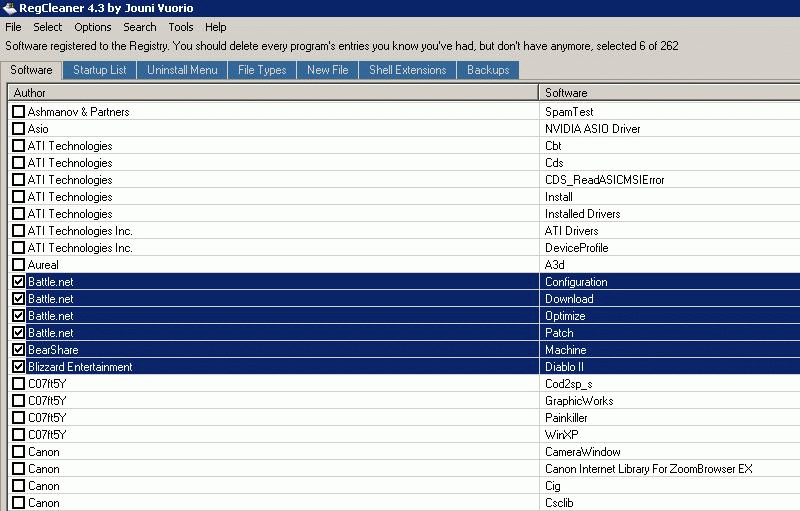Click the RegCleaner app icon in title bar
800x511 pixels.
9,8
